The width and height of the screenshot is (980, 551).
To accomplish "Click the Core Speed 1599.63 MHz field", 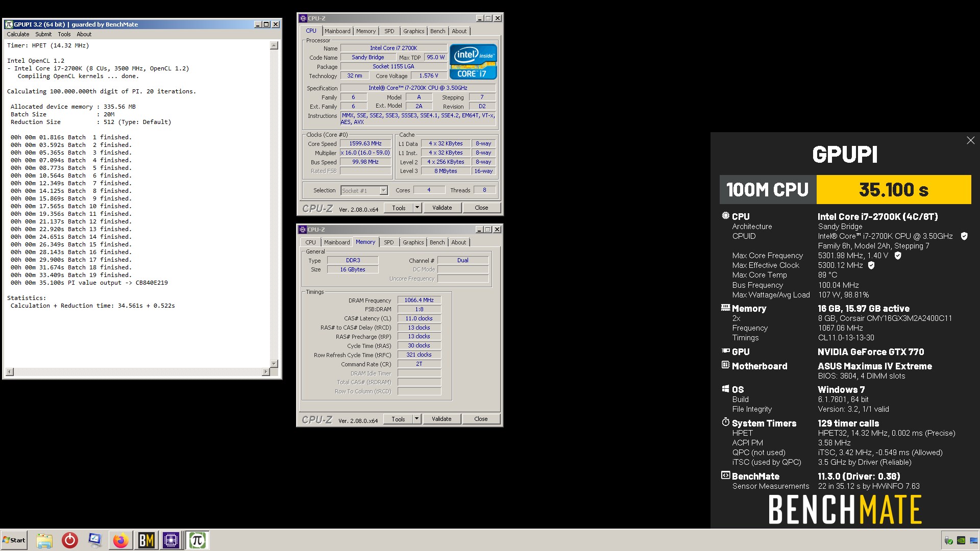I will point(365,144).
